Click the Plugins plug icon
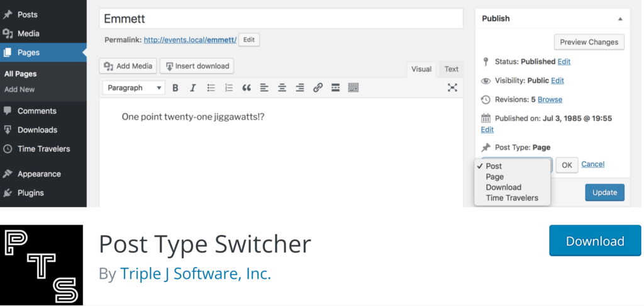644x306 pixels. [x=8, y=193]
